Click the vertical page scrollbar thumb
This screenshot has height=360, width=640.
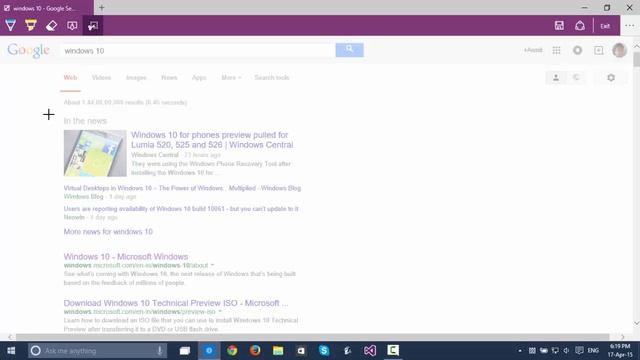pos(636,59)
